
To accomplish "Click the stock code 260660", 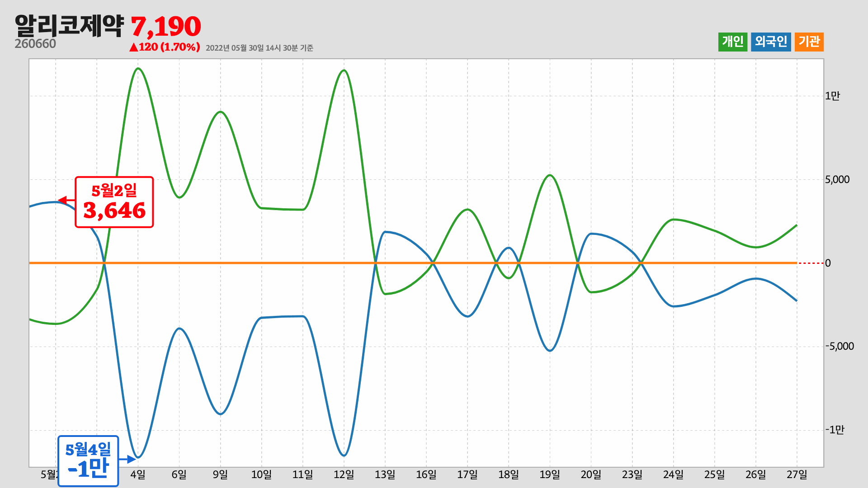I will pos(35,44).
